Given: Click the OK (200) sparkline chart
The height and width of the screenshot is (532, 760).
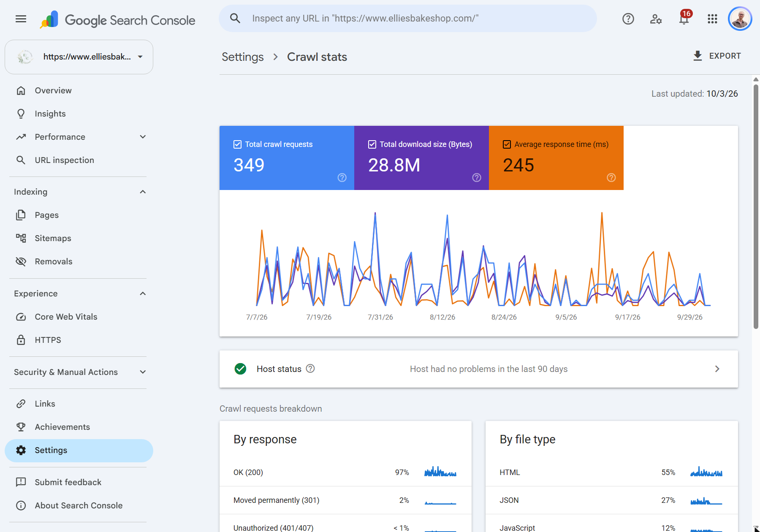Looking at the screenshot, I should pos(440,472).
